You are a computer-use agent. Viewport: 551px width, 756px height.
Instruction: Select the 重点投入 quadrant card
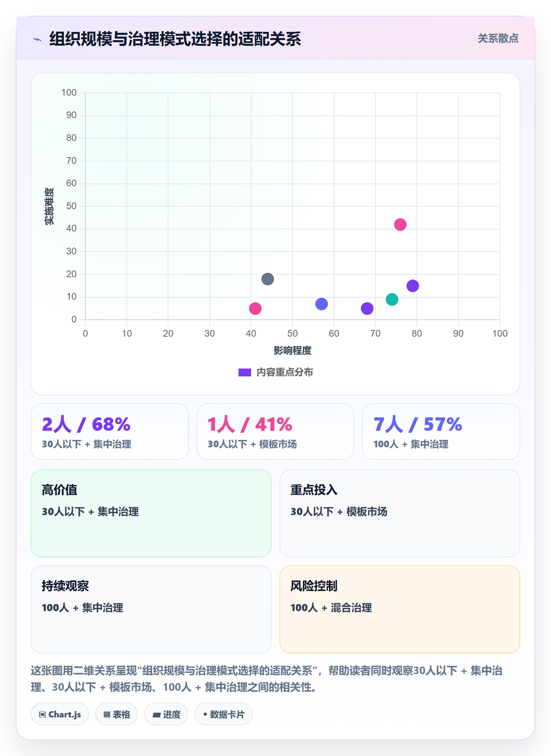tap(400, 513)
